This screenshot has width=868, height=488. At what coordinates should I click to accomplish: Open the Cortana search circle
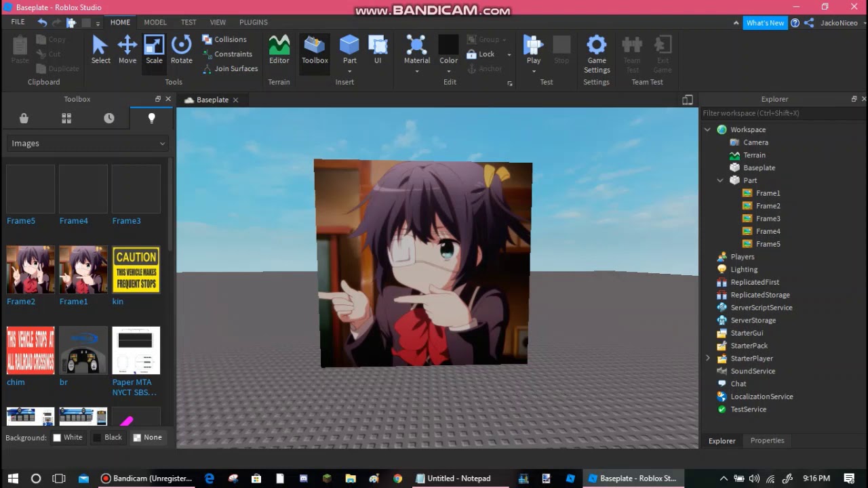(x=36, y=478)
